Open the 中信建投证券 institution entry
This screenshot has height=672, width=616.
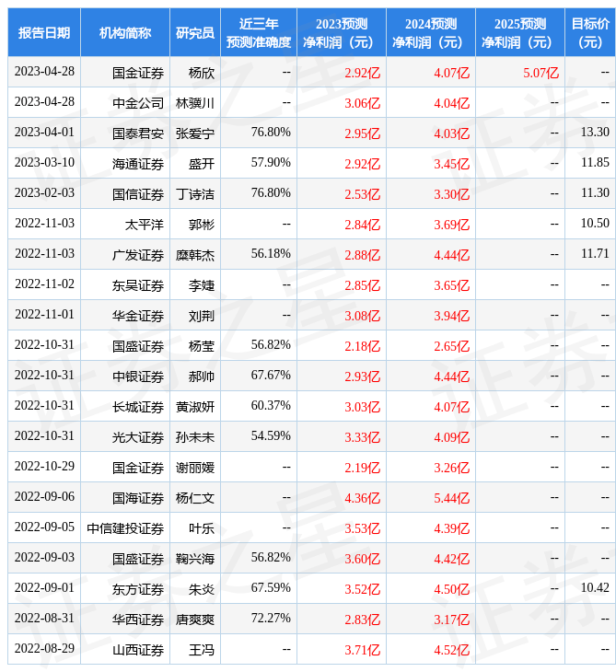tap(125, 528)
